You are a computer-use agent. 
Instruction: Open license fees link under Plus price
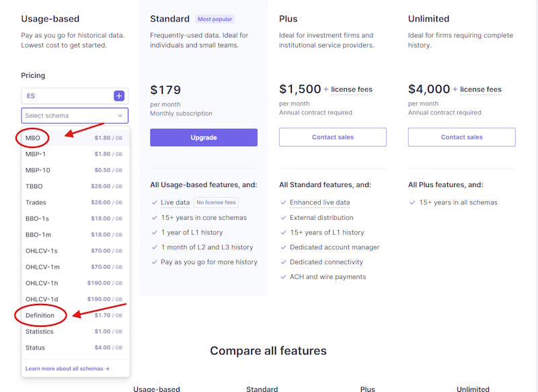(x=352, y=89)
